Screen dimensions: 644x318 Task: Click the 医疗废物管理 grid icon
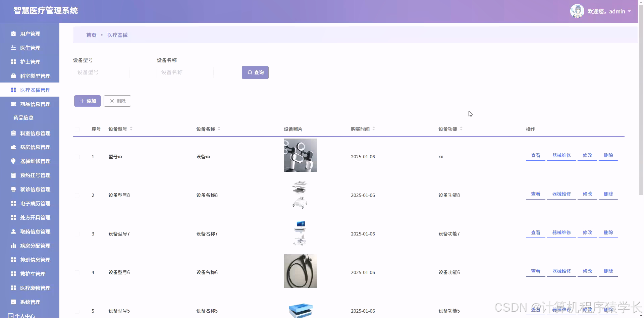pos(13,288)
